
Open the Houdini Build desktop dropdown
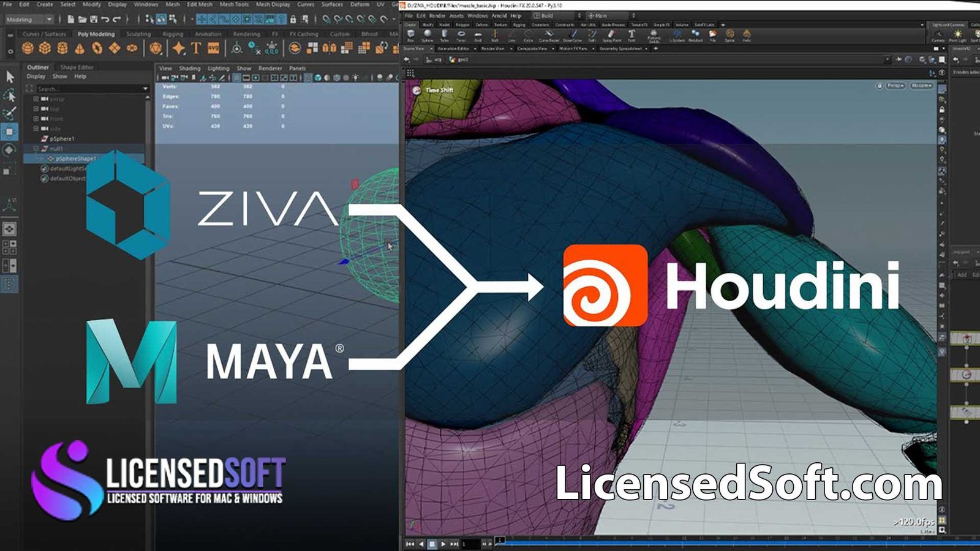pyautogui.click(x=556, y=15)
